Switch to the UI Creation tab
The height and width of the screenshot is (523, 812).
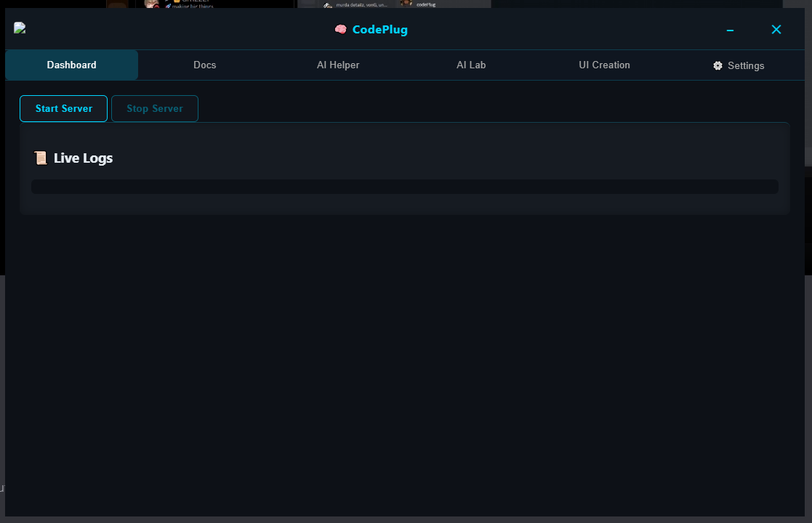click(604, 65)
